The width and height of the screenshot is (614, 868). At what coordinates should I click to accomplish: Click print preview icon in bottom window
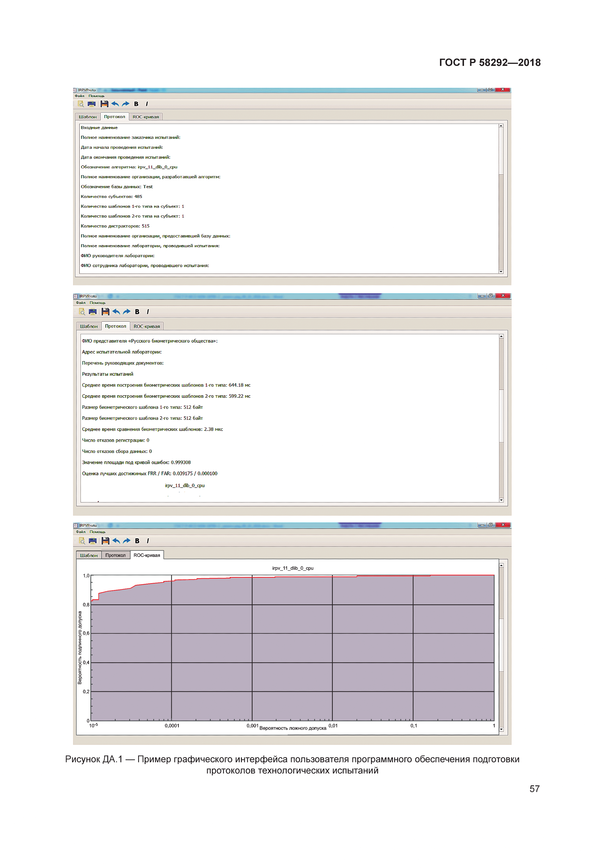click(x=82, y=541)
